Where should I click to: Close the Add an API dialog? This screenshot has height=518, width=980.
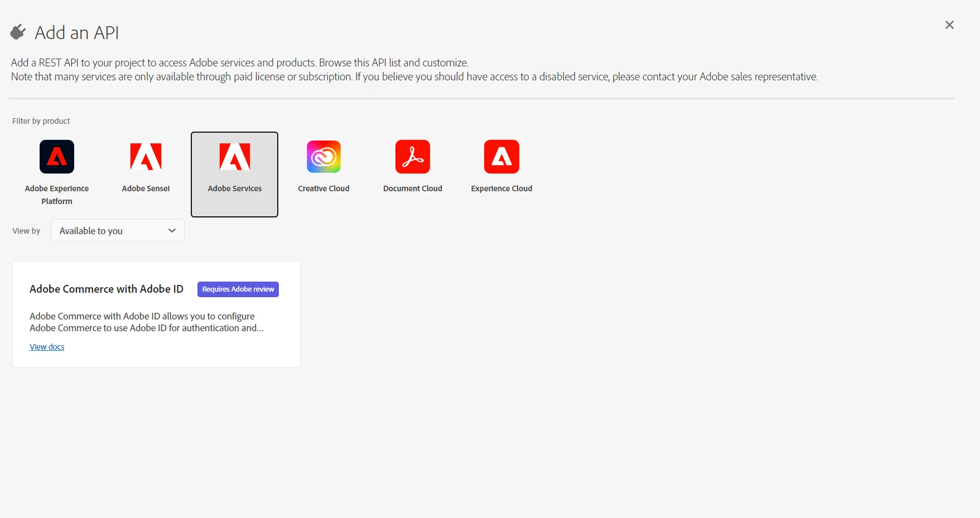pyautogui.click(x=949, y=25)
